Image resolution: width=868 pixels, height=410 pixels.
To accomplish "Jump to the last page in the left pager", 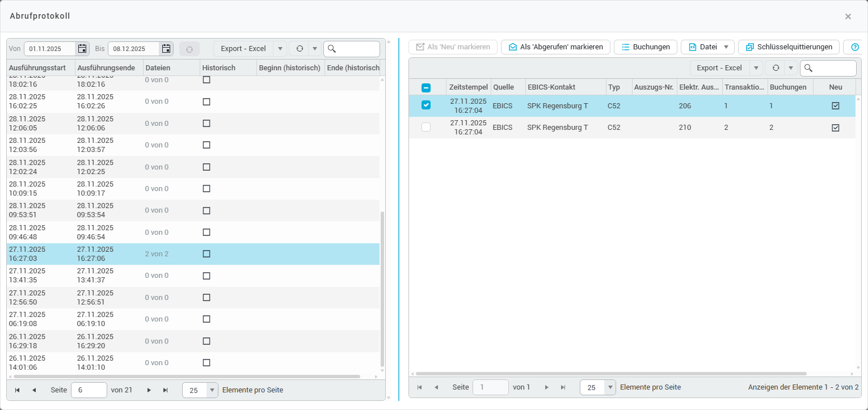I will pos(166,390).
